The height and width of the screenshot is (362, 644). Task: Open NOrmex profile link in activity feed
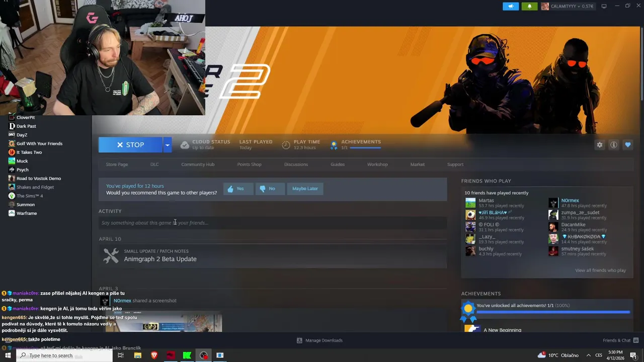pos(122,301)
